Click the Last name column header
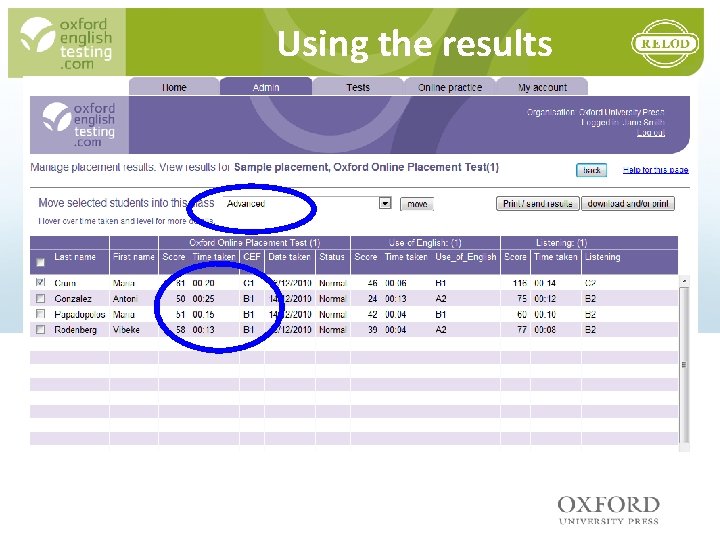720x540 pixels. coord(75,257)
